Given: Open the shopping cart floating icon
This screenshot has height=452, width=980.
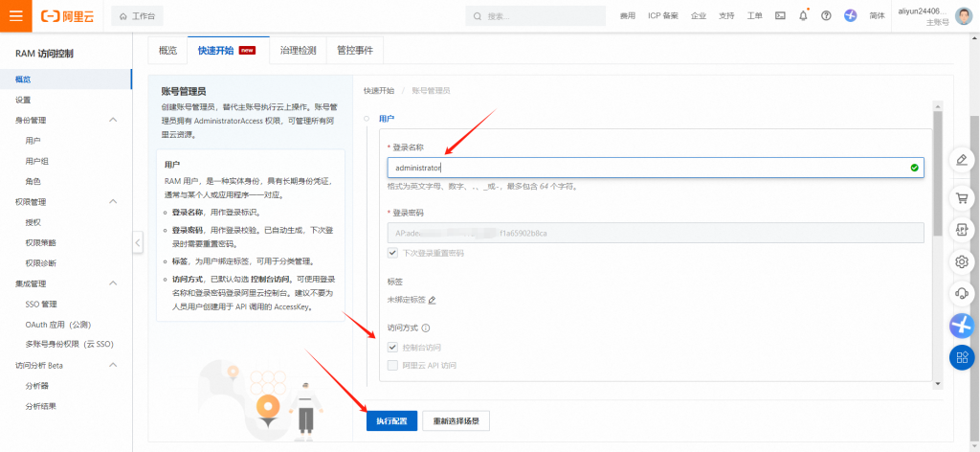Looking at the screenshot, I should (962, 198).
